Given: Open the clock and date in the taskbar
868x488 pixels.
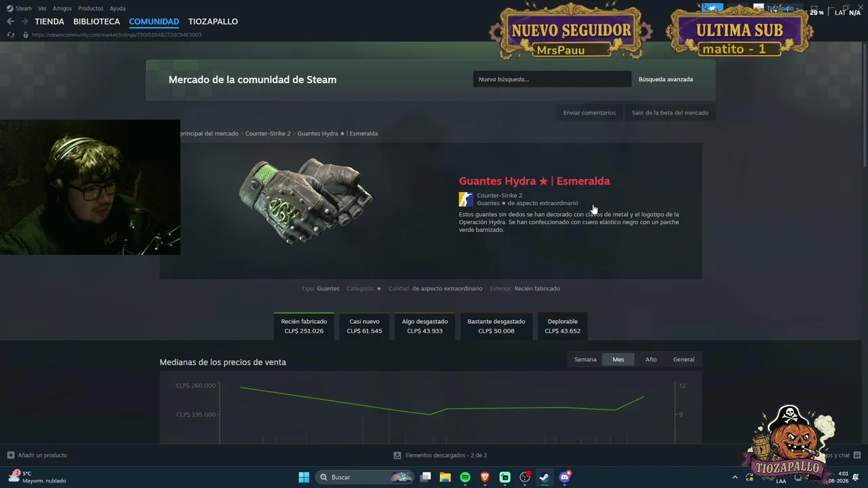Looking at the screenshot, I should tap(839, 477).
